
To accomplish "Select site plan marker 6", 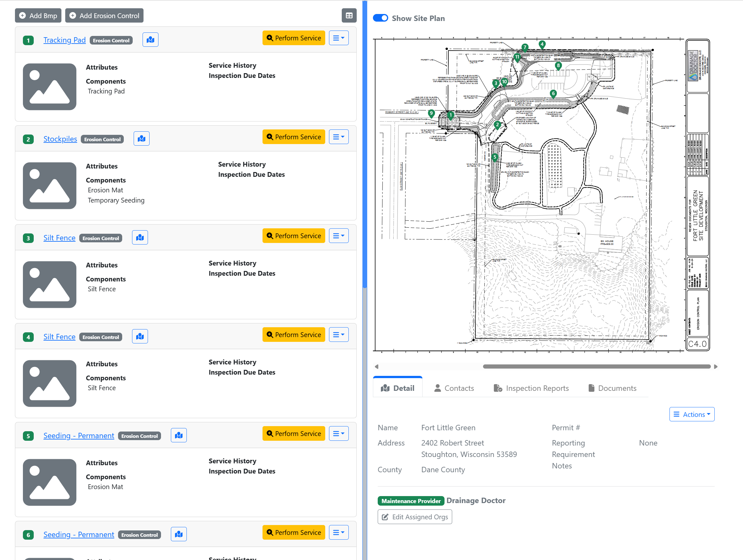I will click(553, 94).
